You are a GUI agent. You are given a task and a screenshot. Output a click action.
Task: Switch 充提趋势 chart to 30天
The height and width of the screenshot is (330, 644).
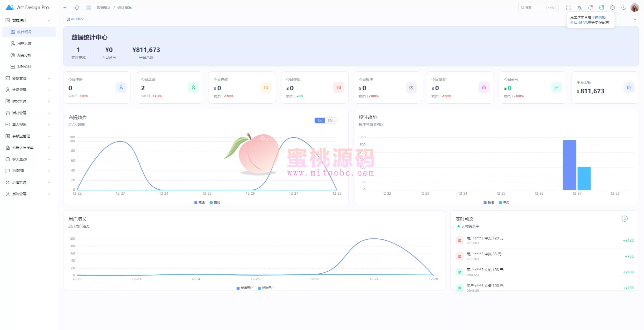(x=331, y=120)
